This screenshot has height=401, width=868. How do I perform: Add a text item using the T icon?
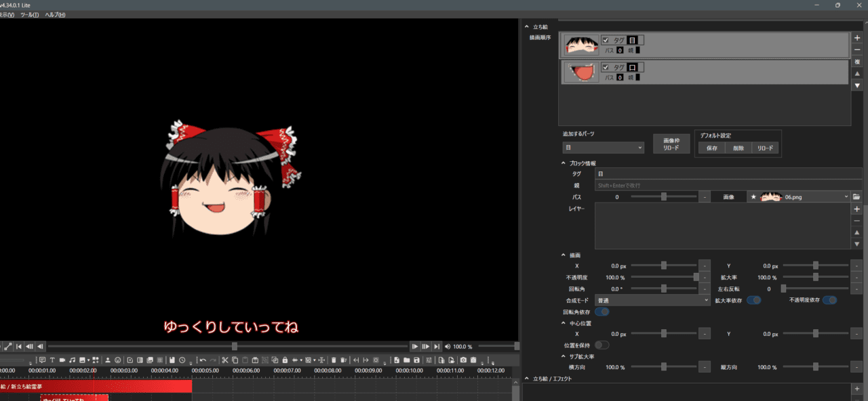[52, 360]
